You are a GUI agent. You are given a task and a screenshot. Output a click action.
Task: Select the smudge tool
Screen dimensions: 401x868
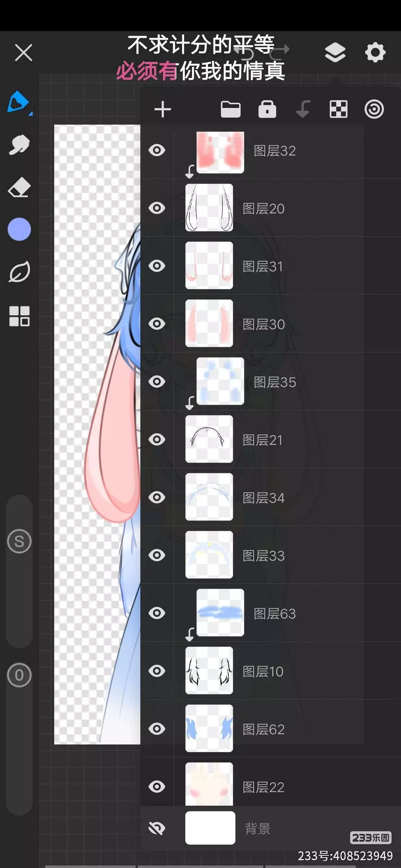pyautogui.click(x=19, y=145)
